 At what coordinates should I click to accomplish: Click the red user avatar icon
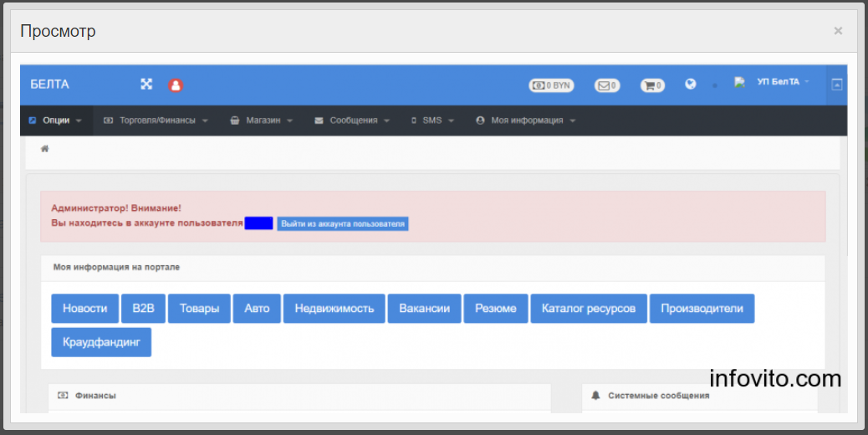point(176,85)
